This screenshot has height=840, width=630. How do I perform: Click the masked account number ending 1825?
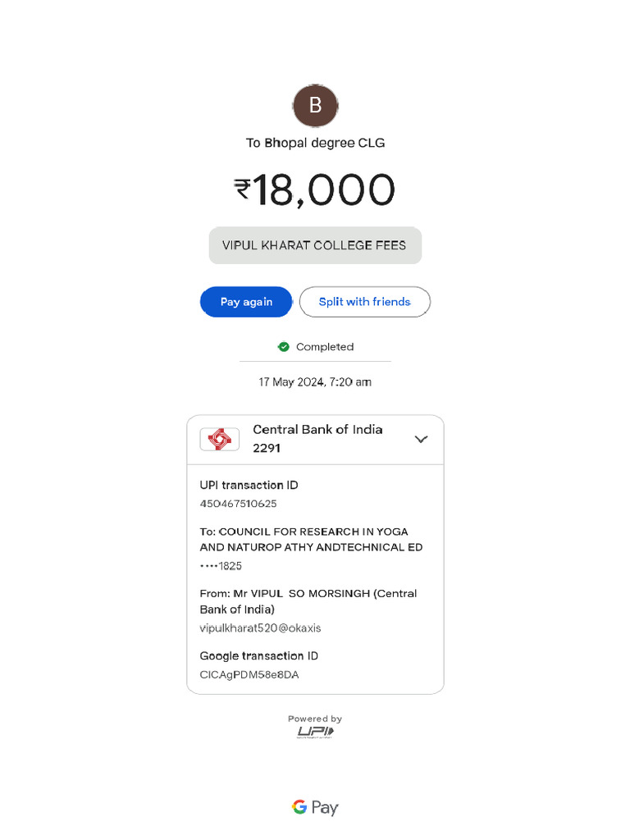coord(221,566)
